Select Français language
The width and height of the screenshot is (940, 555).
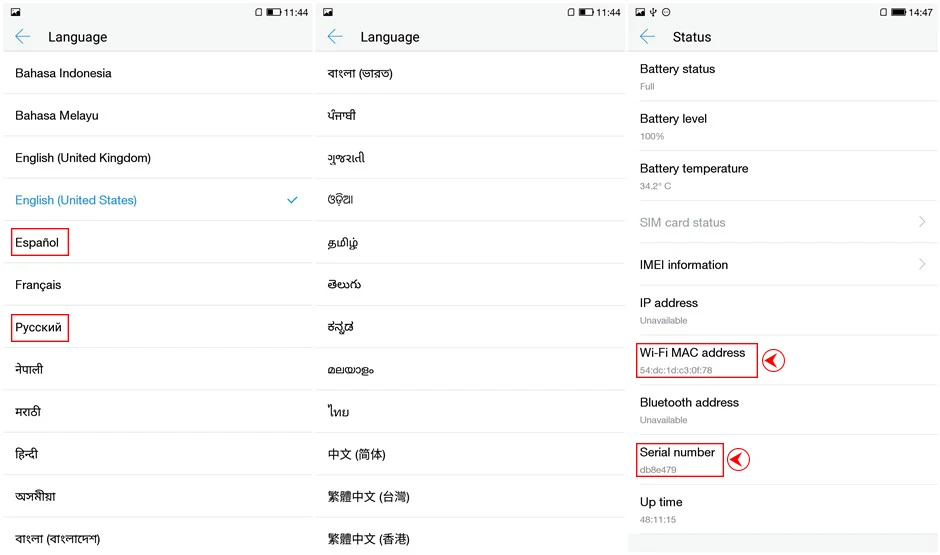pyautogui.click(x=158, y=285)
